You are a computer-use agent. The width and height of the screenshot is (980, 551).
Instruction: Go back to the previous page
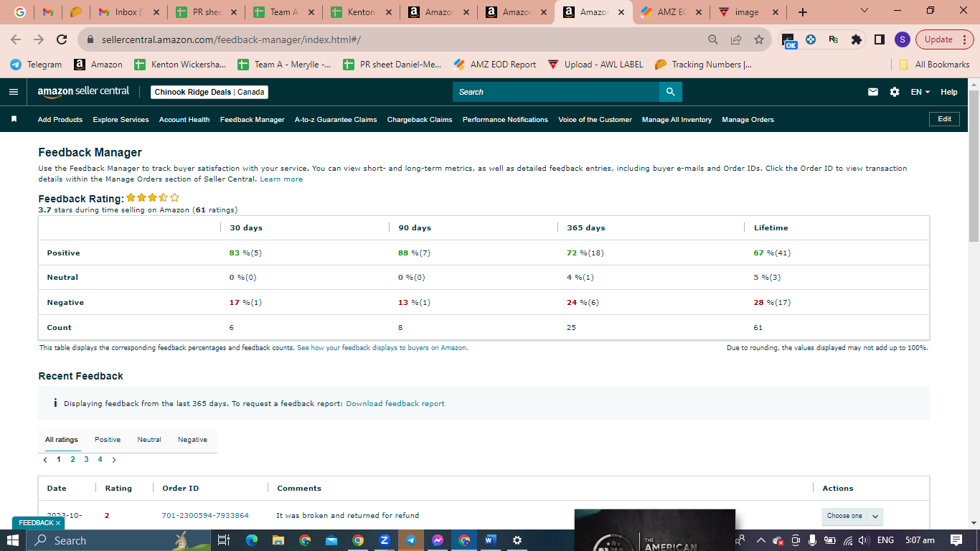click(x=16, y=39)
